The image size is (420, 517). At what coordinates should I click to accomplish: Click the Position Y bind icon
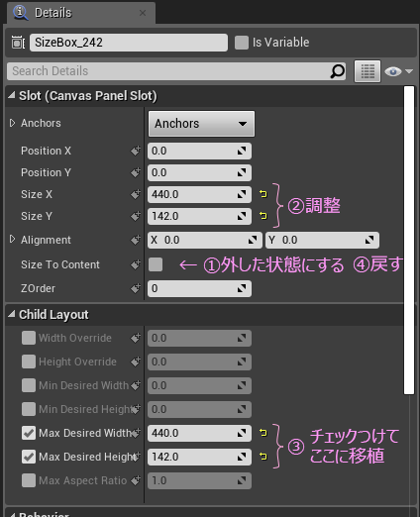tap(136, 172)
